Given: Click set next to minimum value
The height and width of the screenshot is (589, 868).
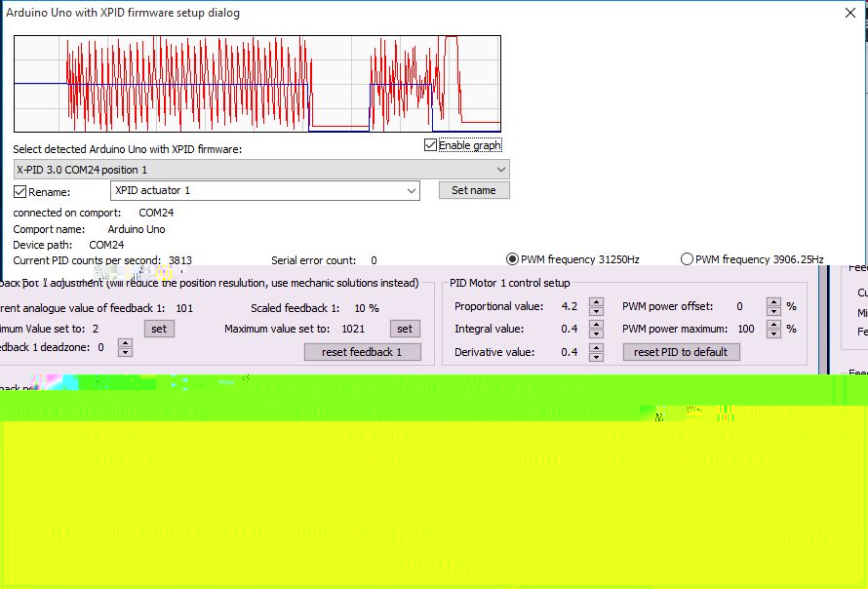Looking at the screenshot, I should tap(159, 329).
